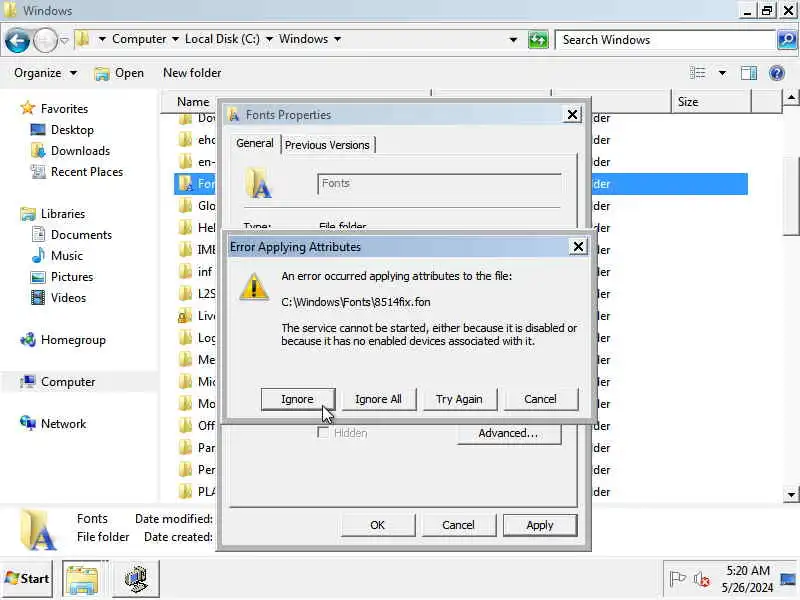This screenshot has width=800, height=600.
Task: Select Network in the navigation pane
Action: pos(63,423)
